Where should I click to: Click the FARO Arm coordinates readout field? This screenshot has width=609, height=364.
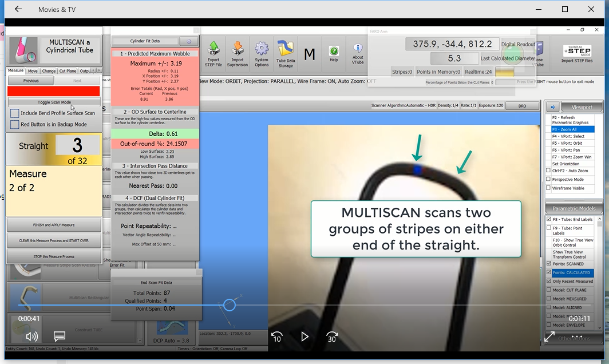pyautogui.click(x=452, y=44)
